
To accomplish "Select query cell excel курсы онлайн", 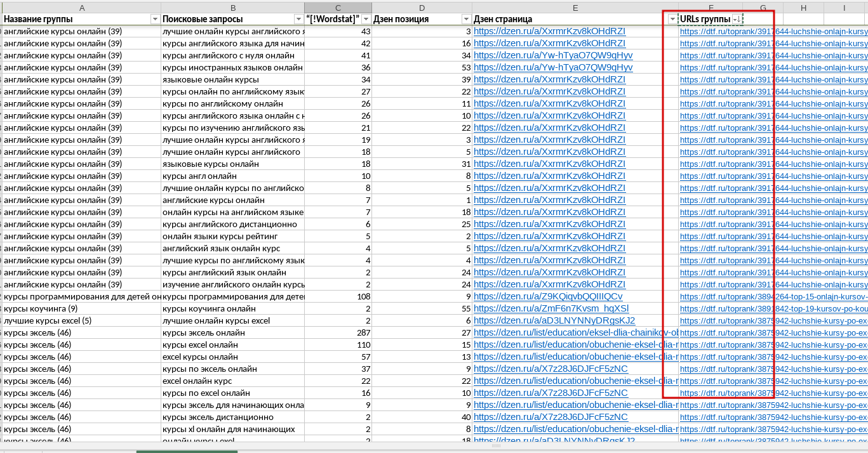I will (232, 357).
